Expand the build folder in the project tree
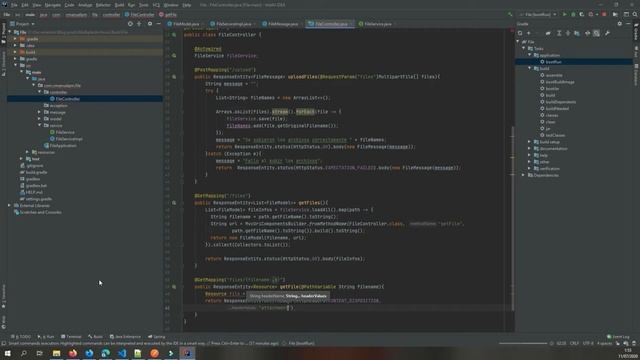 pyautogui.click(x=16, y=52)
